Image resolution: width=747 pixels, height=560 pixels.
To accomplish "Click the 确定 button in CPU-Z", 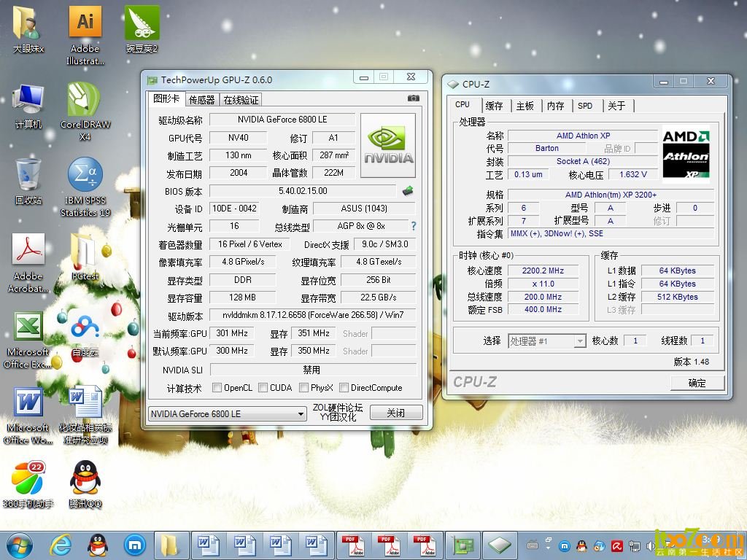I will tap(697, 383).
